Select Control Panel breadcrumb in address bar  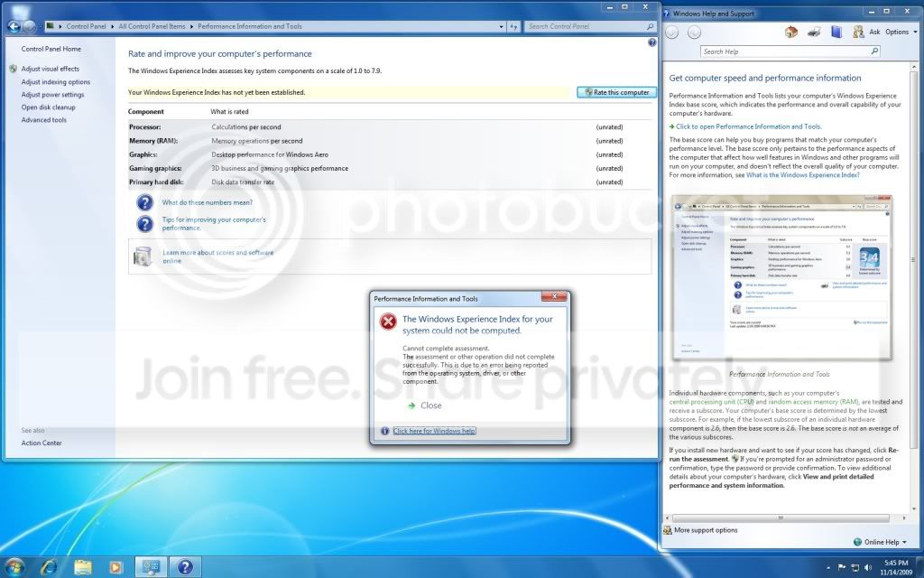[x=86, y=26]
